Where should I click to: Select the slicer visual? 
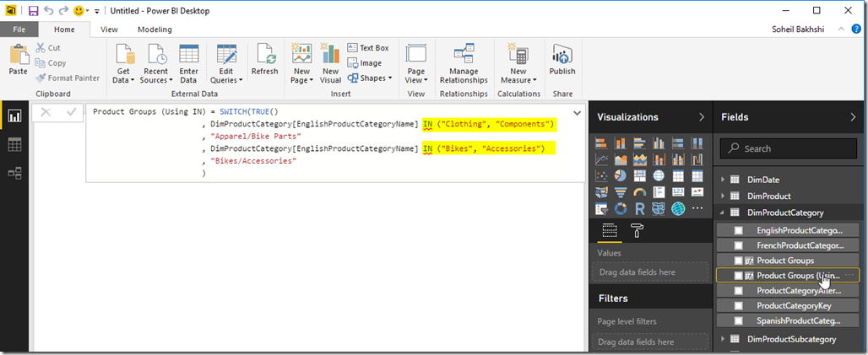600,209
